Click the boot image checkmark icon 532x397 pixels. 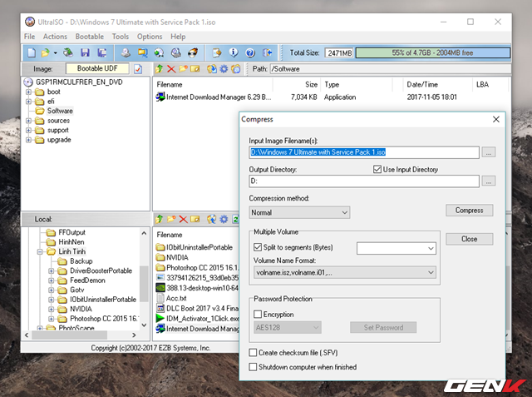138,69
